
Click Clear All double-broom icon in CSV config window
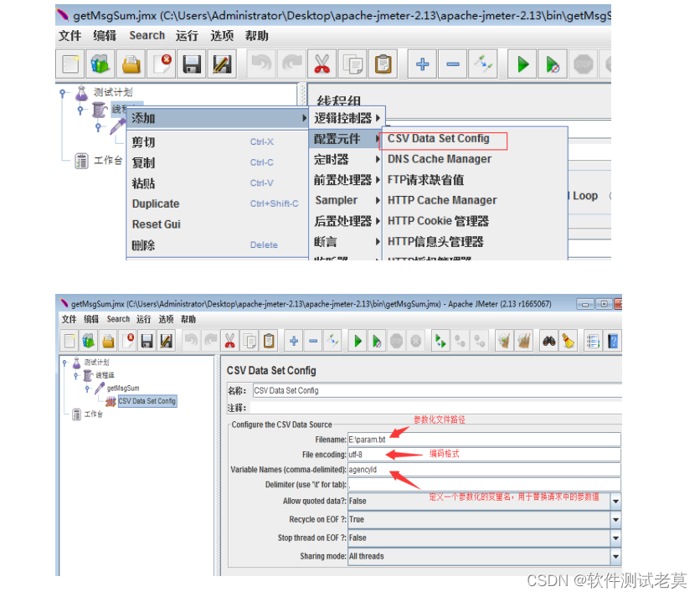click(x=523, y=341)
